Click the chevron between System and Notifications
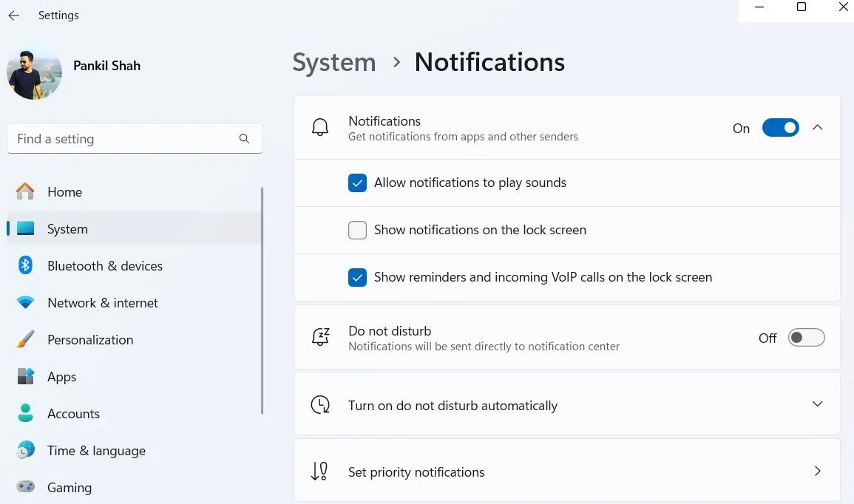Viewport: 854px width, 504px height. click(x=396, y=63)
